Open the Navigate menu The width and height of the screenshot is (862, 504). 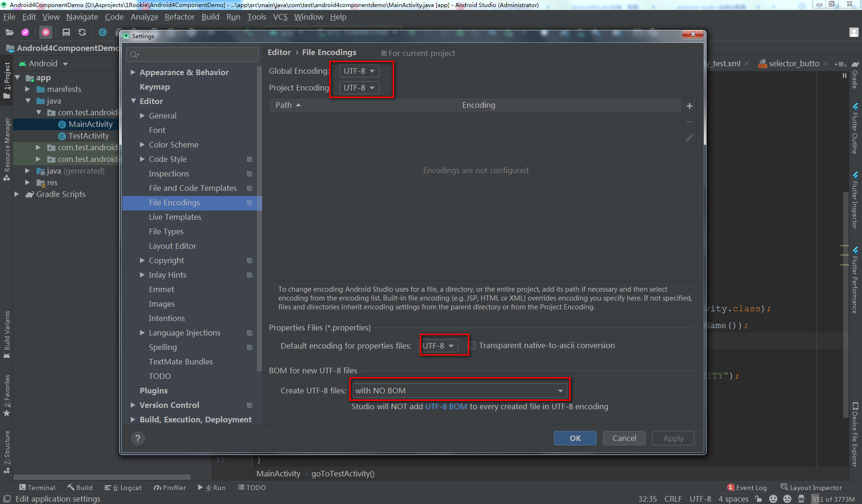pyautogui.click(x=82, y=17)
